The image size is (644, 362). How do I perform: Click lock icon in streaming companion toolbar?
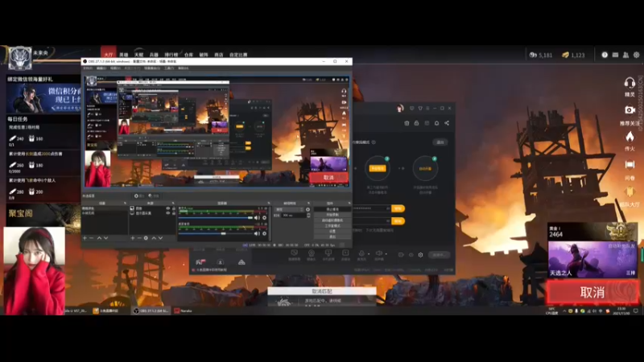[x=416, y=123]
